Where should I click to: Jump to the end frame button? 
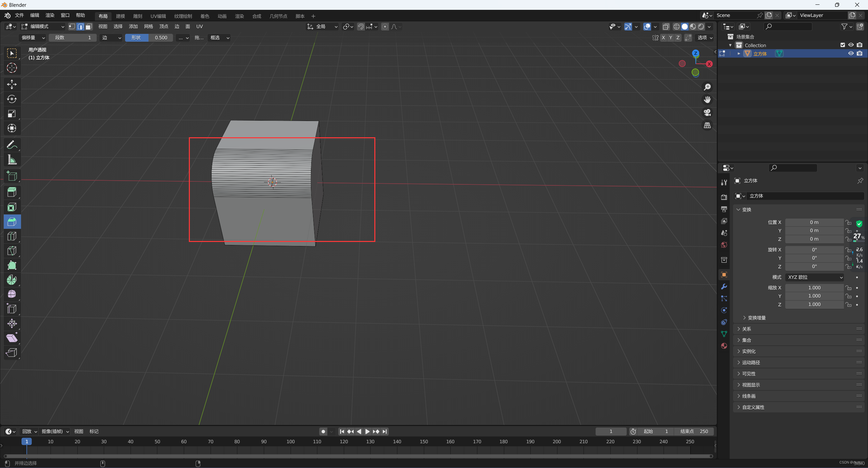(x=384, y=431)
